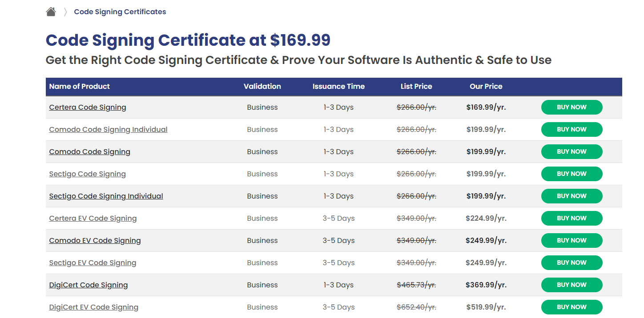Open the Sectigo Code Signing Individual link
This screenshot has height=318, width=644.
106,196
